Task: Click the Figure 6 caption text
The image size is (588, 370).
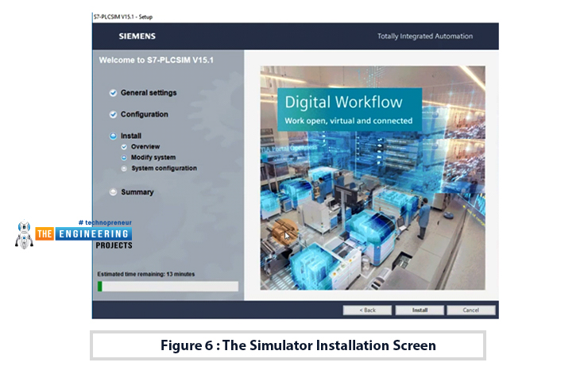Action: pos(298,345)
